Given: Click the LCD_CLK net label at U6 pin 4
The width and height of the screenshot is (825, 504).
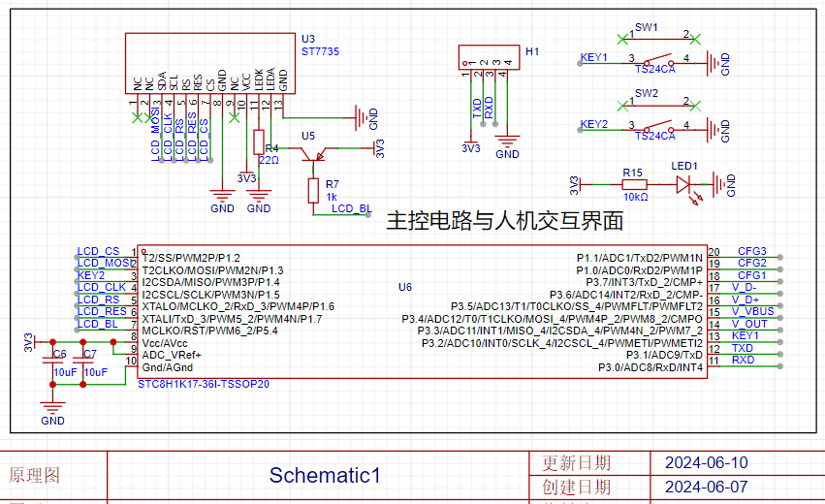Looking at the screenshot, I should pyautogui.click(x=102, y=287).
